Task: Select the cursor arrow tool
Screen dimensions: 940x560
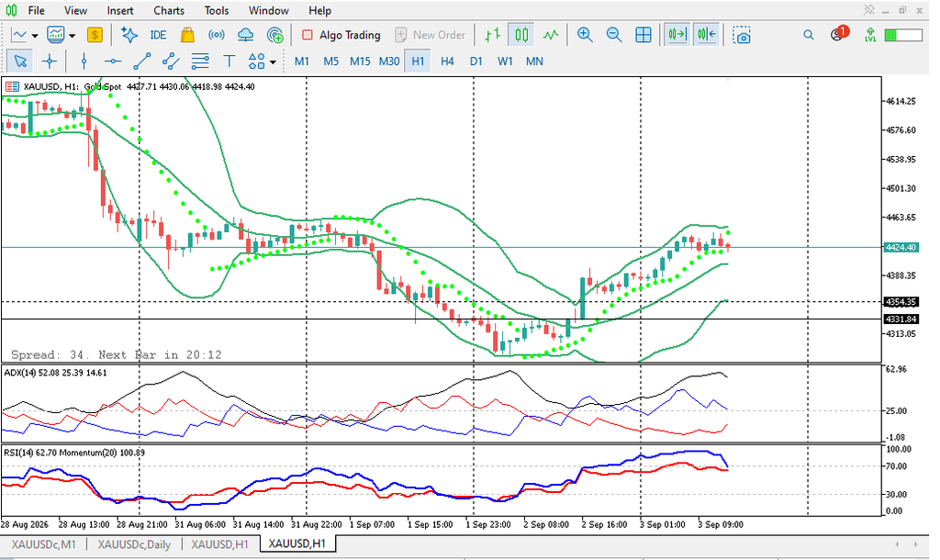Action: coord(20,62)
